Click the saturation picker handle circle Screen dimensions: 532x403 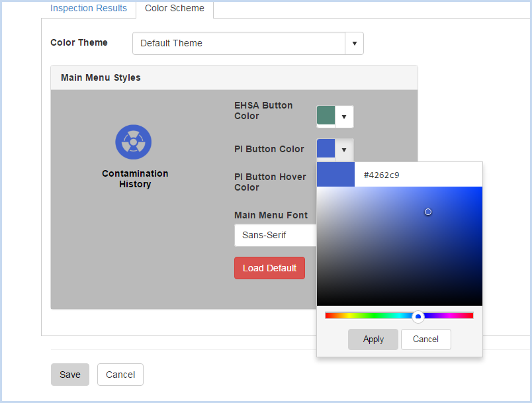click(x=428, y=212)
